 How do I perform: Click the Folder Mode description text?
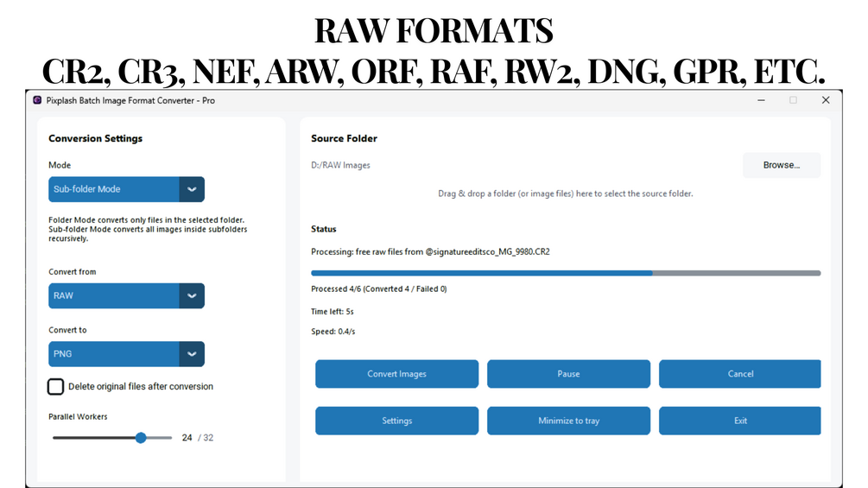pyautogui.click(x=148, y=229)
